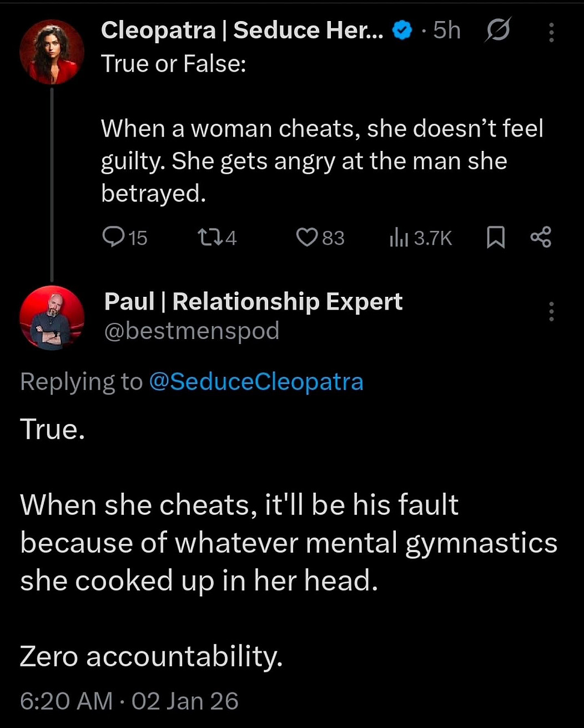Open Cleopatra's profile picture
The width and height of the screenshot is (584, 728).
tap(52, 52)
